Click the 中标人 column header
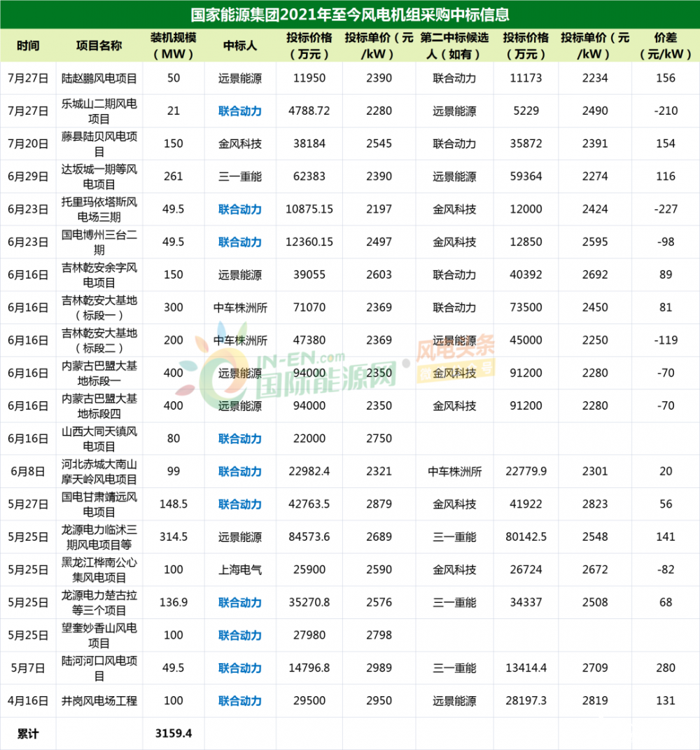Image resolution: width=700 pixels, height=750 pixels. point(240,46)
